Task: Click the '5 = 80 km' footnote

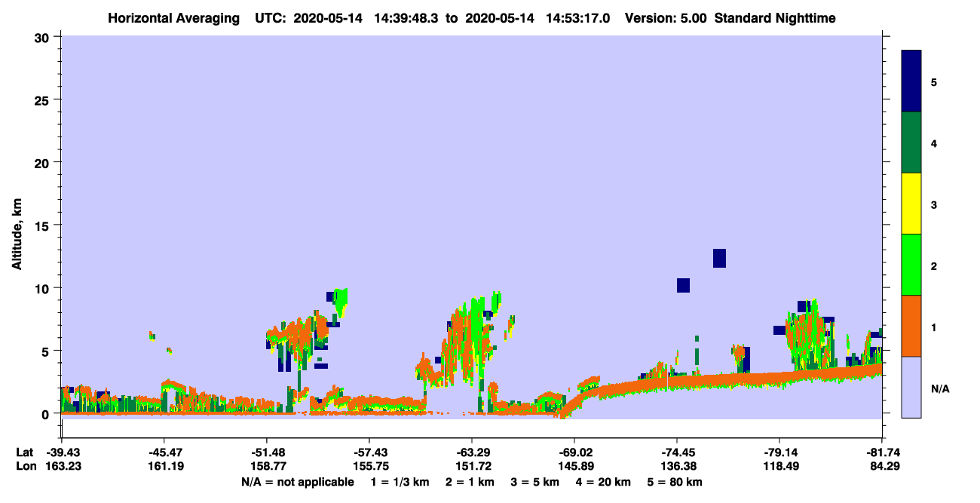Action: pyautogui.click(x=674, y=482)
